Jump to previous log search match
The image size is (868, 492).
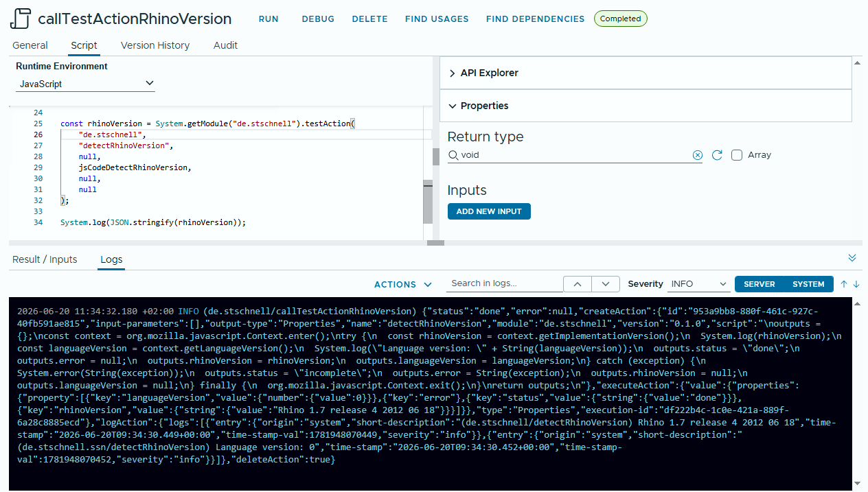pos(578,284)
